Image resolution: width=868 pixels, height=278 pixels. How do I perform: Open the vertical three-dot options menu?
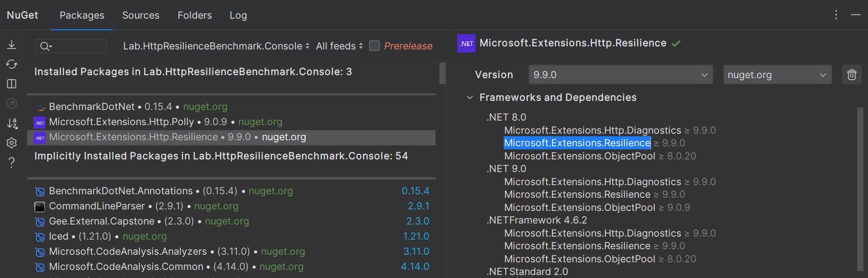point(836,15)
